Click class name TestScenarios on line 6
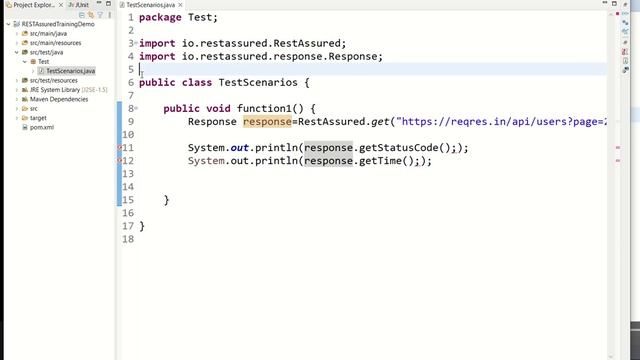This screenshot has height=360, width=640. [x=258, y=82]
